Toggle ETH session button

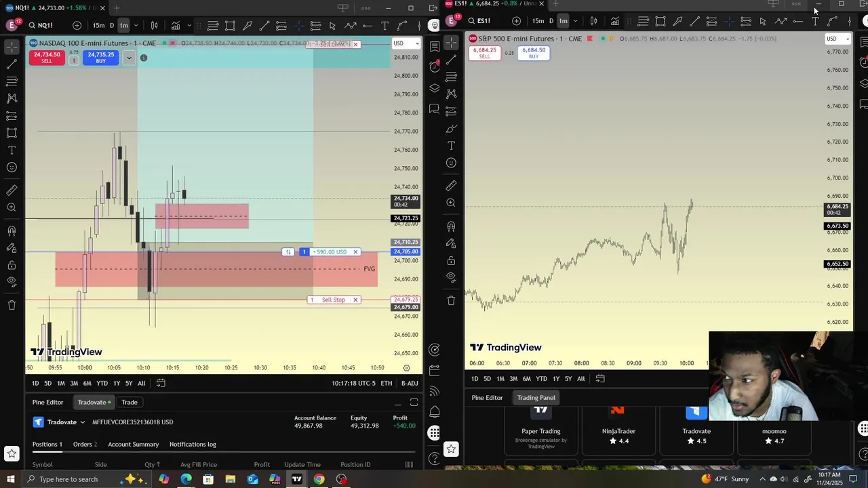click(x=386, y=383)
